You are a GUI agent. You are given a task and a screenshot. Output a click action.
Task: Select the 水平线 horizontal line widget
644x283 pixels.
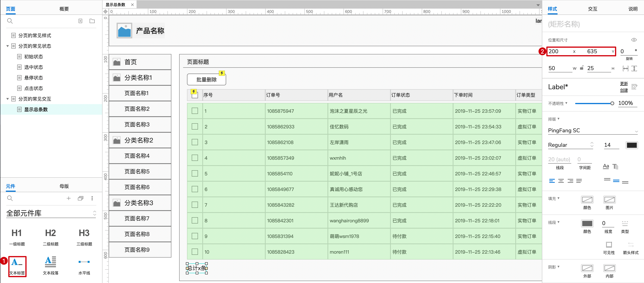click(84, 267)
